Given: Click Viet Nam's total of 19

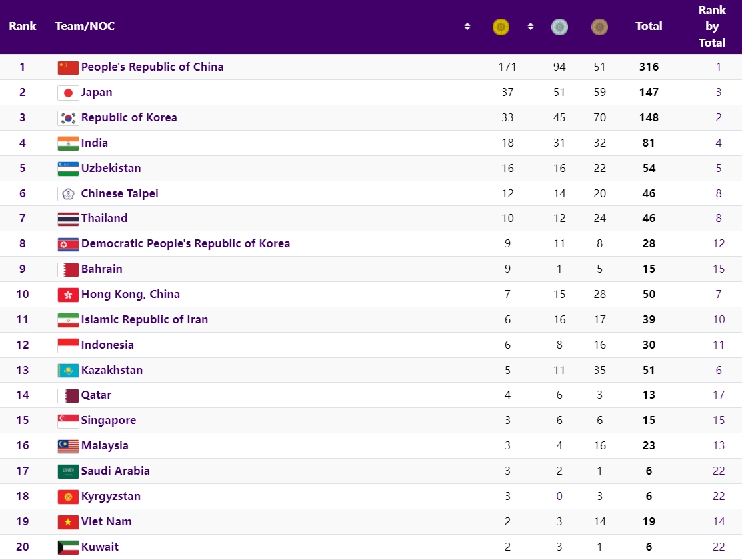Looking at the screenshot, I should click(649, 521).
